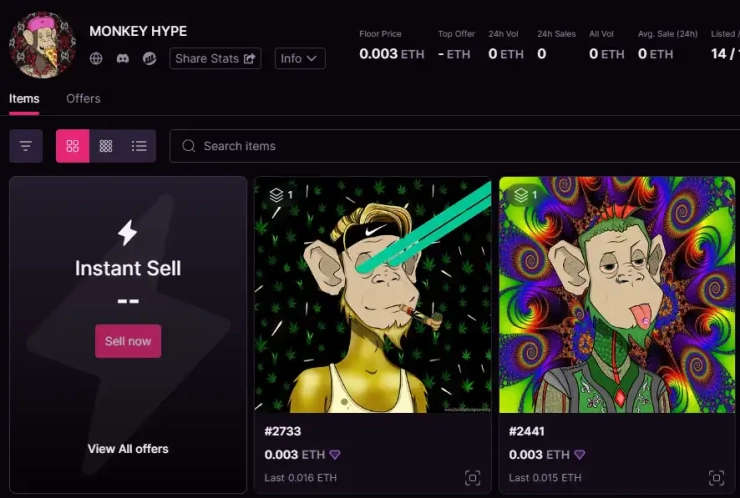Click the magnifier icon in the search bar
Viewport: 740px width, 498px height.
click(x=188, y=146)
